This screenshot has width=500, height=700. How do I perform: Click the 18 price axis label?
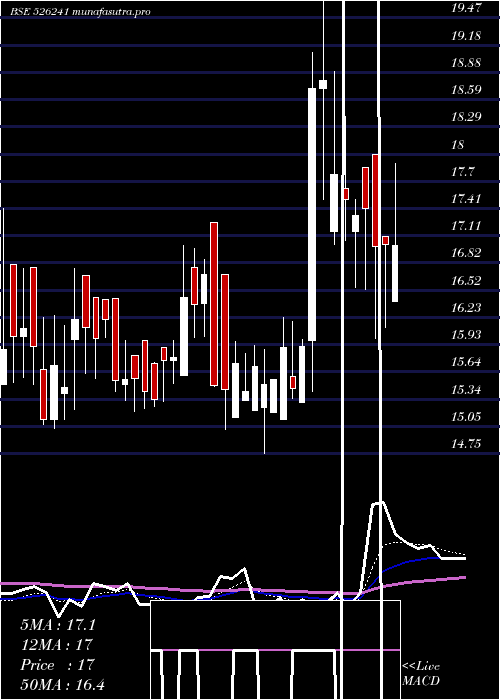coord(458,145)
